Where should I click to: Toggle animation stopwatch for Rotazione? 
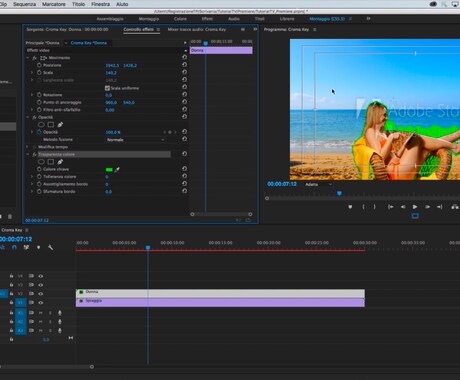(39, 95)
